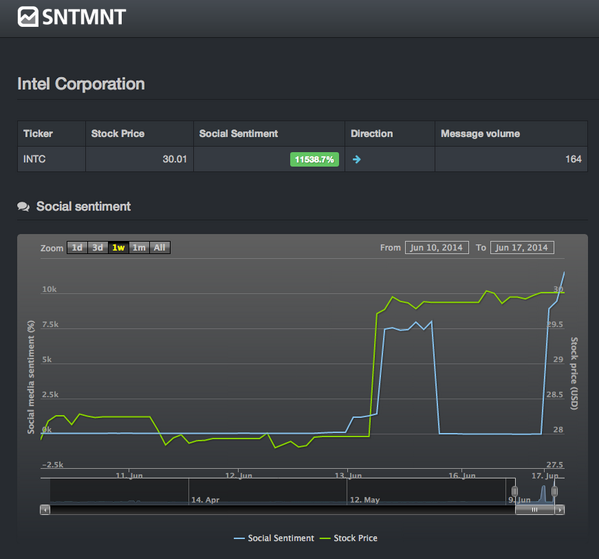Click the 13. Jun axis label
The image size is (599, 559).
348,475
